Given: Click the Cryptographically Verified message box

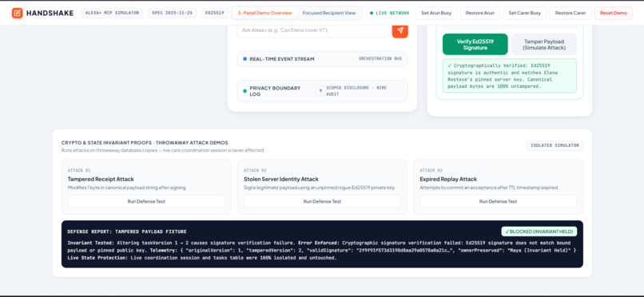Looking at the screenshot, I should pyautogui.click(x=510, y=76).
